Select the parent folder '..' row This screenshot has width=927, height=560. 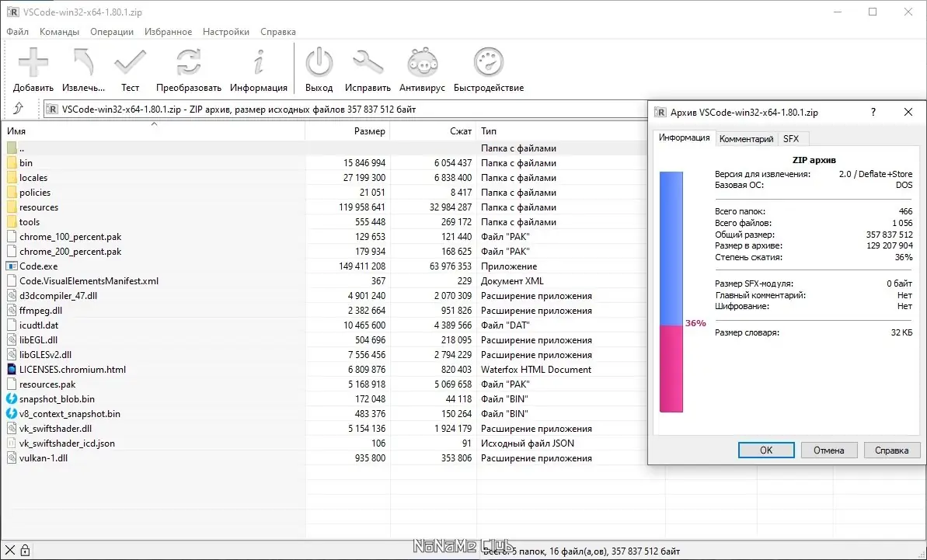point(325,148)
